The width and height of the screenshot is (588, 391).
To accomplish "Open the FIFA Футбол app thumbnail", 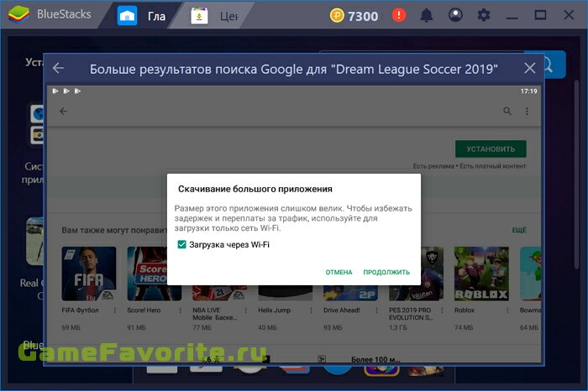I will [89, 274].
